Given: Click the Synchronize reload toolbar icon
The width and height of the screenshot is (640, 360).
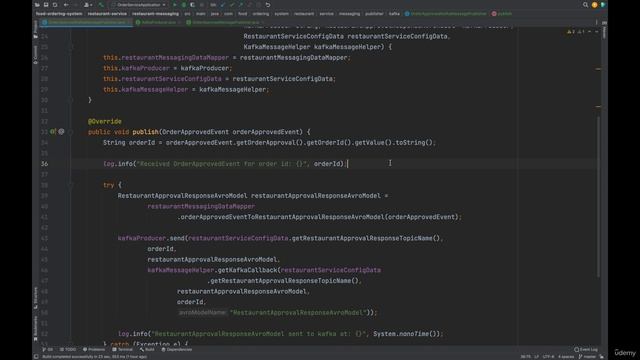Looking at the screenshot, I should 55,5.
